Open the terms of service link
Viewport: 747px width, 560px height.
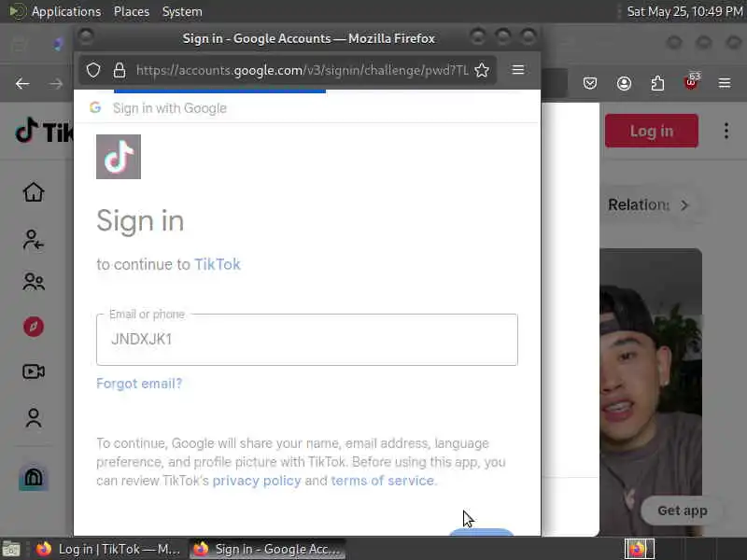[x=383, y=481]
